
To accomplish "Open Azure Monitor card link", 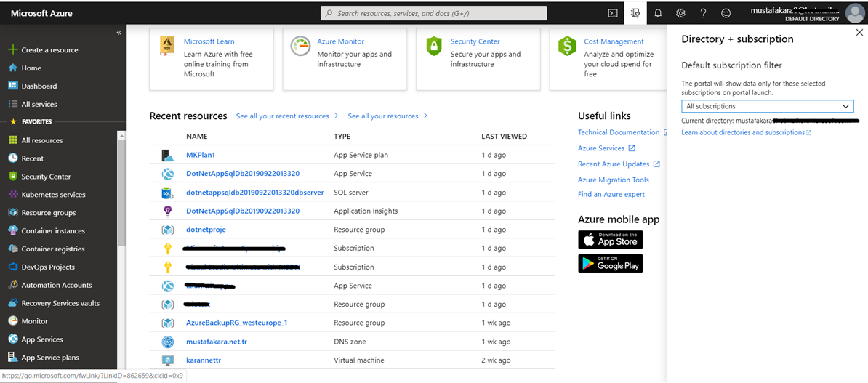I will 340,41.
